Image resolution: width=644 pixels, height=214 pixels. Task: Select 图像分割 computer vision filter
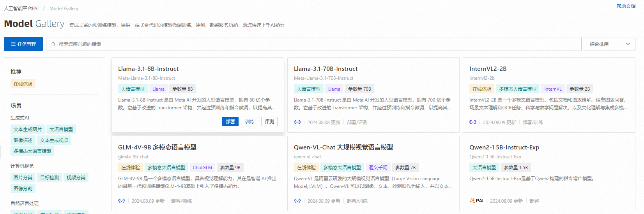click(23, 189)
